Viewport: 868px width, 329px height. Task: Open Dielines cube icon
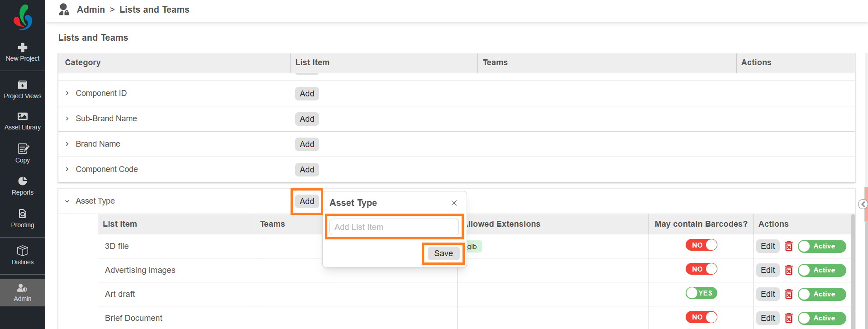pos(23,250)
